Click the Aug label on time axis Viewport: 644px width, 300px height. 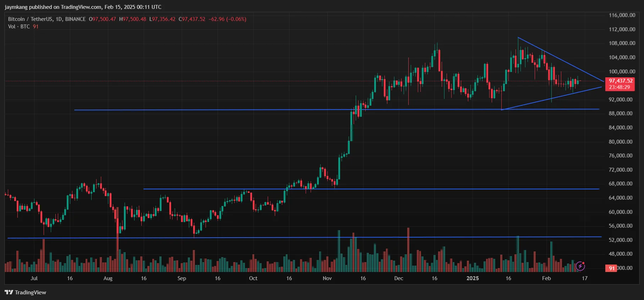[108, 278]
